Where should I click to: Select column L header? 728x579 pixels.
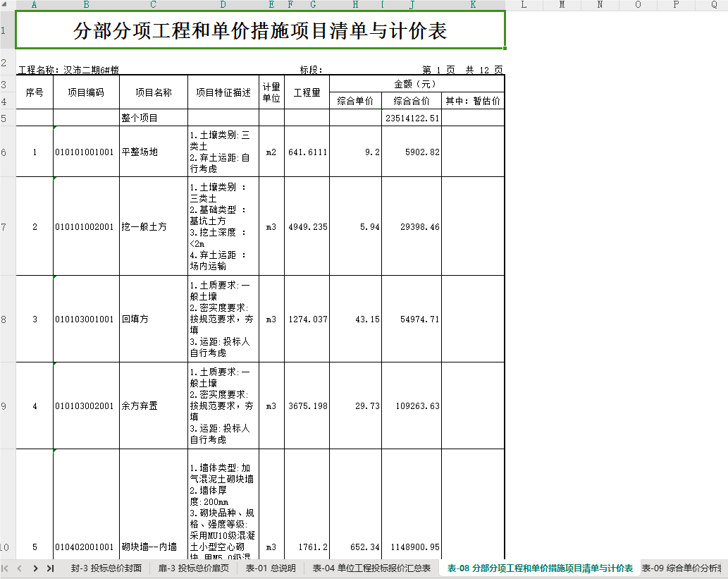point(524,5)
